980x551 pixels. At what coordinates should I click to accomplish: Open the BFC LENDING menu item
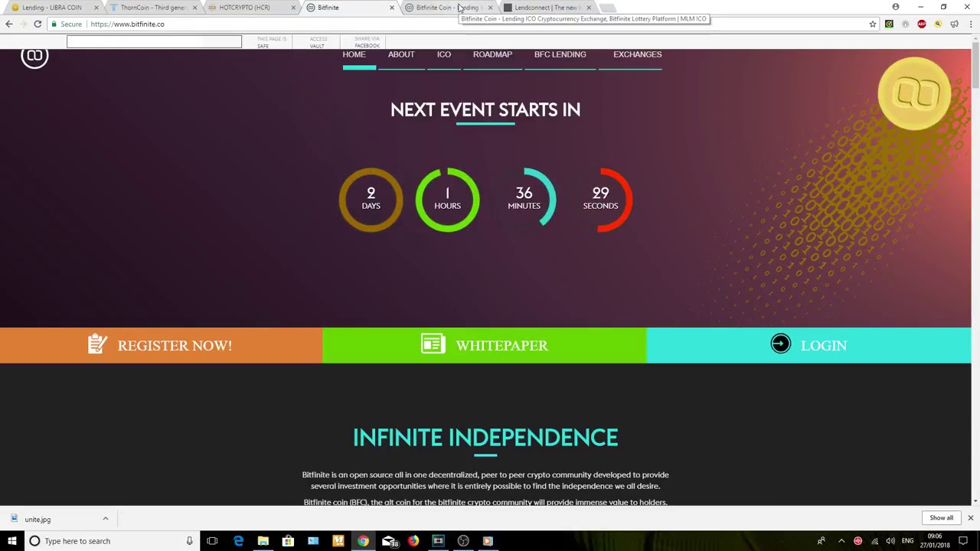click(560, 54)
